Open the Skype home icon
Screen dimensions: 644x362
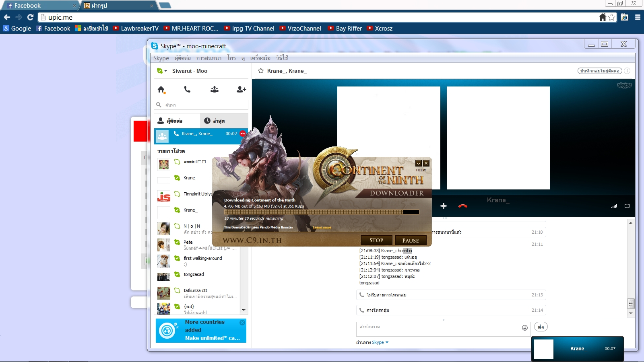click(x=161, y=90)
